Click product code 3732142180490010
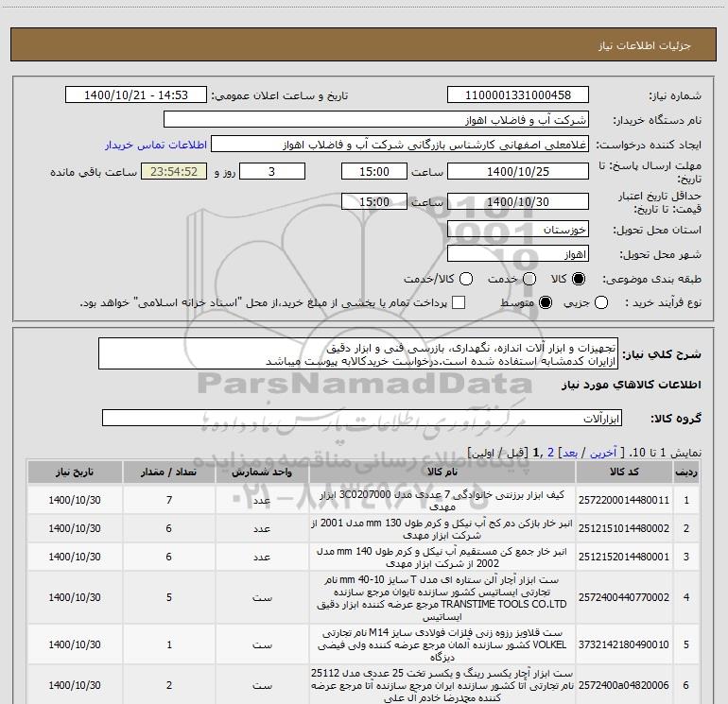The height and width of the screenshot is (704, 728). pyautogui.click(x=624, y=644)
